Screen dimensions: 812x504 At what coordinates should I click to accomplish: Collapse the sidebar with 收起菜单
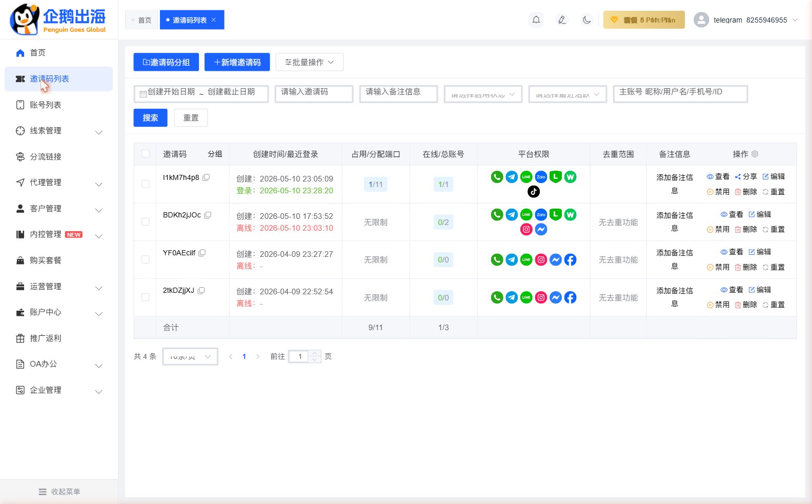coord(59,492)
